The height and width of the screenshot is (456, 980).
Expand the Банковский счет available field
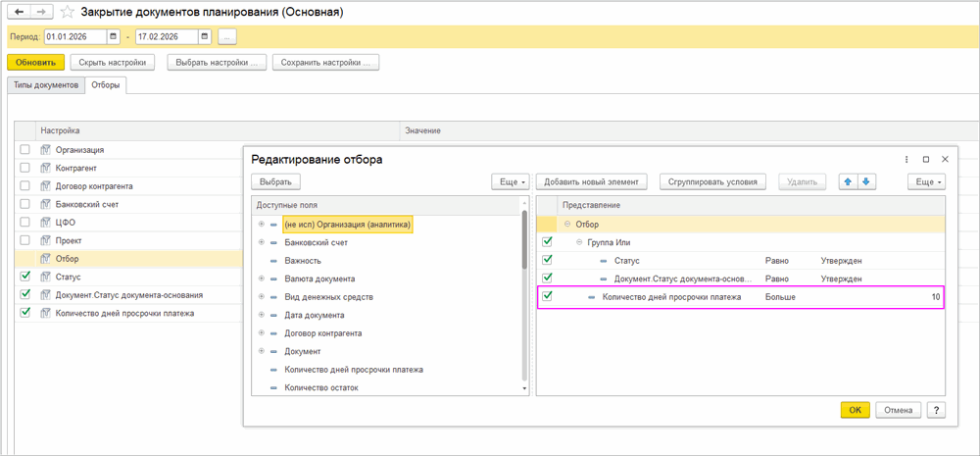[x=262, y=242]
